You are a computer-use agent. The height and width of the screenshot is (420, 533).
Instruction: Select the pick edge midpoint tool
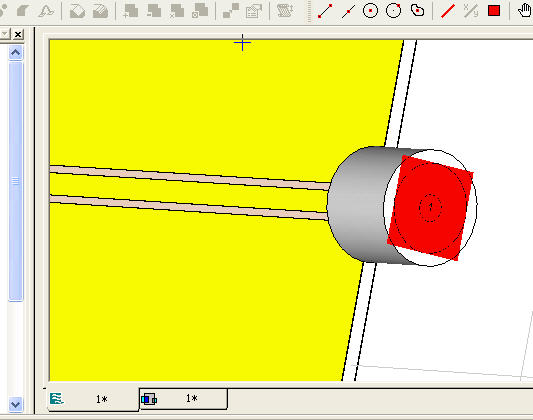coord(348,11)
